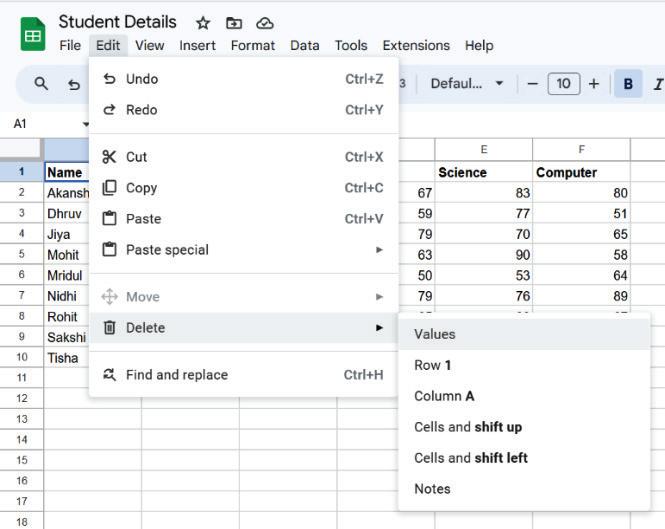Delete Row 1 via submenu
The width and height of the screenshot is (665, 529).
pyautogui.click(x=433, y=365)
